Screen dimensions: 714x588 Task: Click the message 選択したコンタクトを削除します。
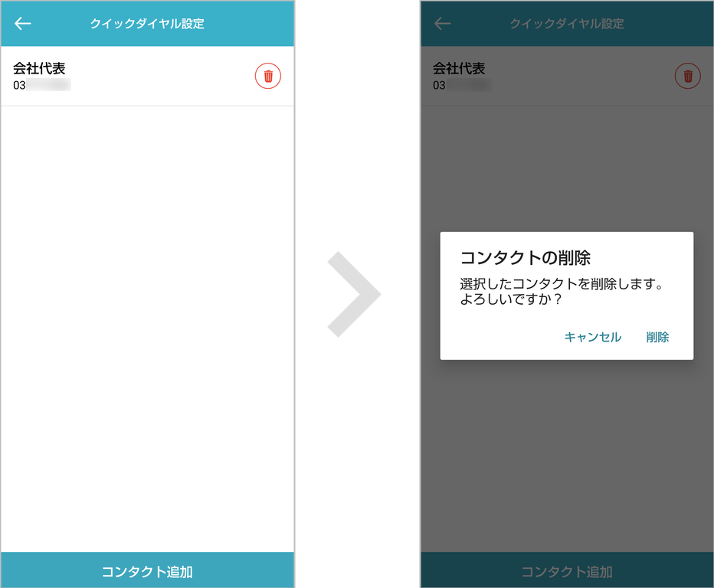562,284
